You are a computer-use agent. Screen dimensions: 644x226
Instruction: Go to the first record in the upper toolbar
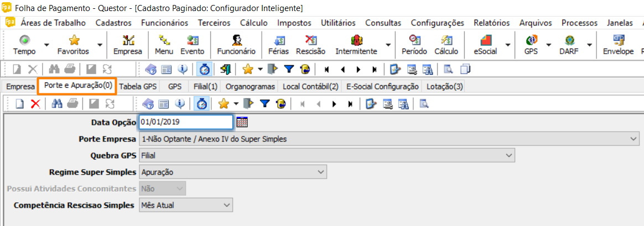pyautogui.click(x=326, y=69)
